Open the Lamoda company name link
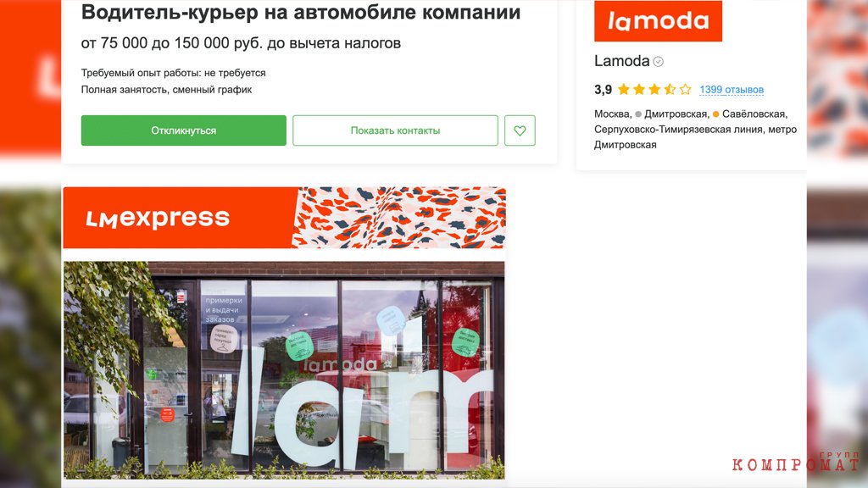 point(621,61)
